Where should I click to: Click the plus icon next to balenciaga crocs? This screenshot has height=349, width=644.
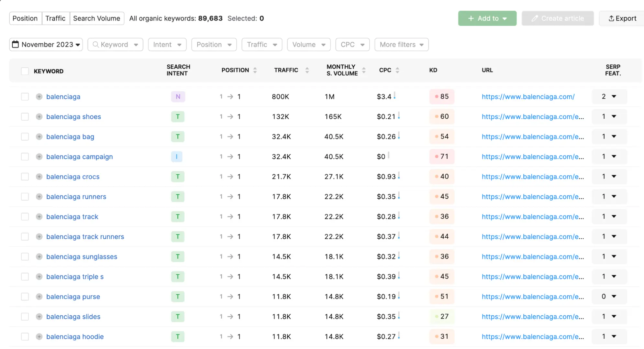(39, 177)
